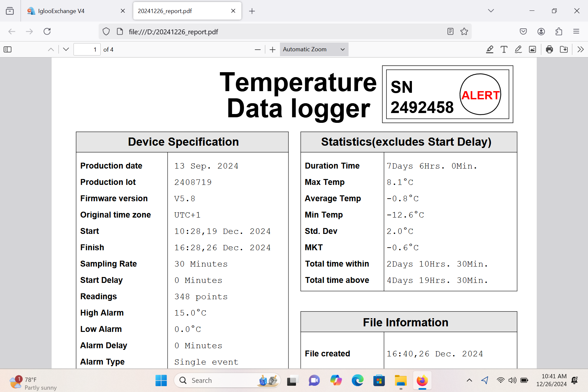The width and height of the screenshot is (588, 392).
Task: Zoom in with the plus button
Action: (x=272, y=49)
